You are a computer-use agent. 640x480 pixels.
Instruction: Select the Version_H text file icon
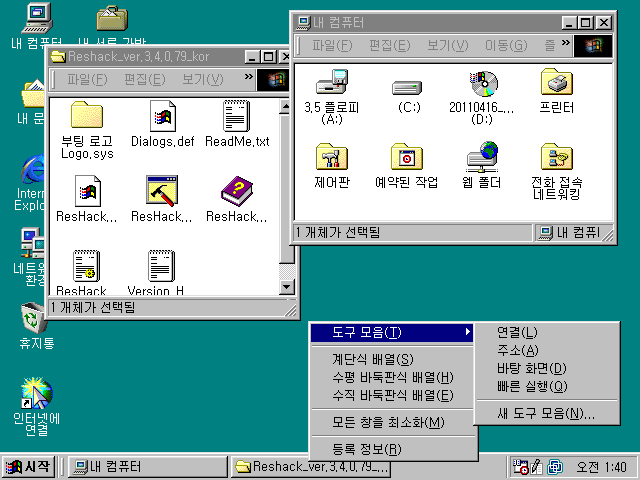click(x=161, y=266)
